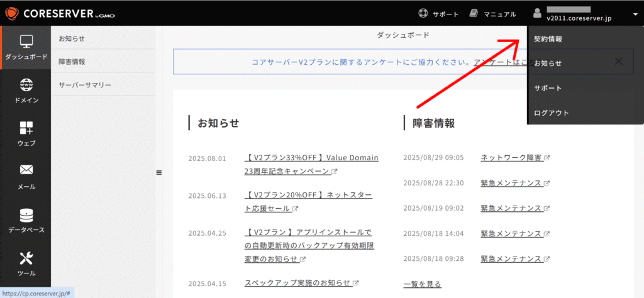Click external-link icon after ト応援セール

point(295,209)
